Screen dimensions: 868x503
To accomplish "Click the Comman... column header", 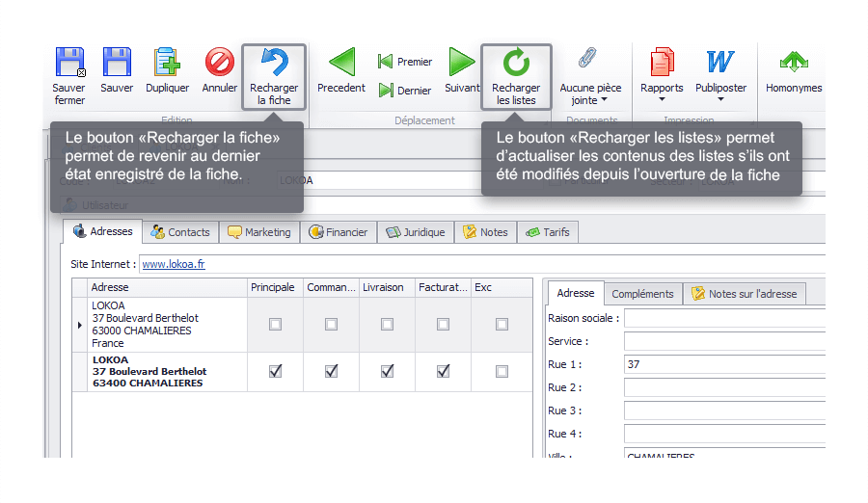I will pos(331,287).
